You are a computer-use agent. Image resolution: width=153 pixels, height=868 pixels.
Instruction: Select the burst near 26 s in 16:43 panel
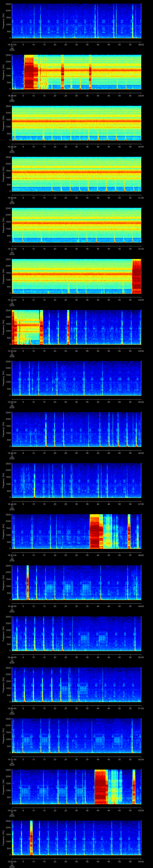click(68, 327)
